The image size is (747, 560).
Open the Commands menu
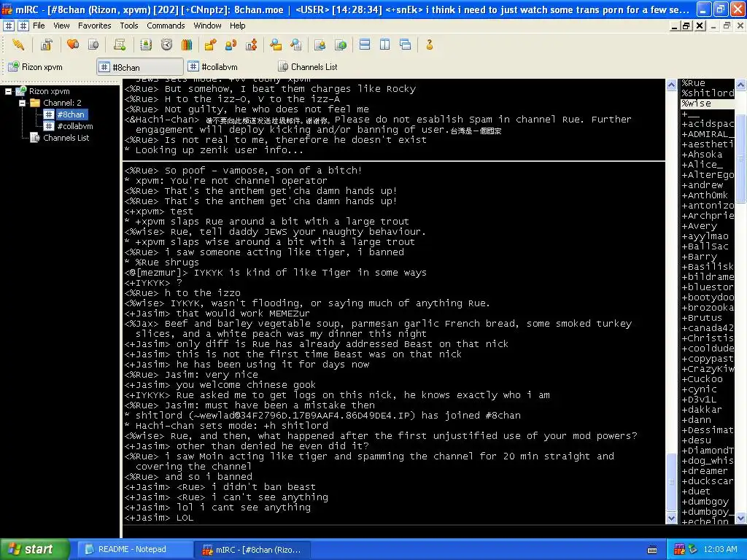166,26
